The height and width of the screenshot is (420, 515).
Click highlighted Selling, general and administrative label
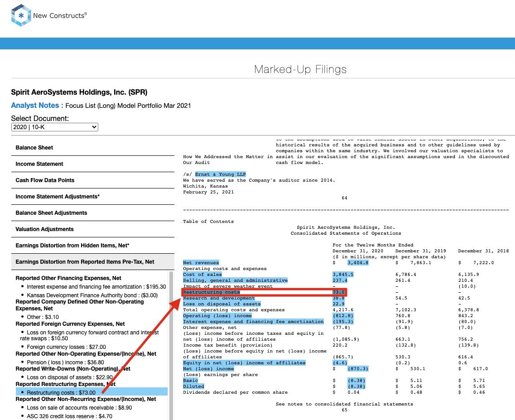pyautogui.click(x=235, y=280)
